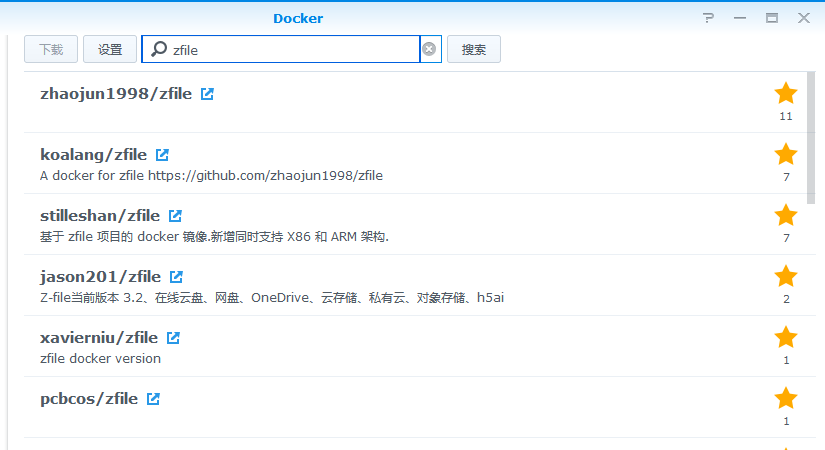Select the xavierniu/zfile image name
This screenshot has width=825, height=450.
click(x=99, y=338)
